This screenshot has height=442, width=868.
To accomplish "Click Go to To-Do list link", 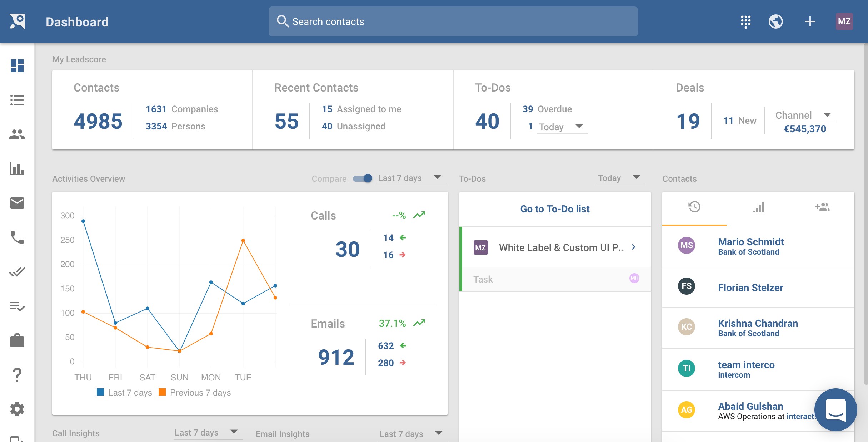I will 555,209.
